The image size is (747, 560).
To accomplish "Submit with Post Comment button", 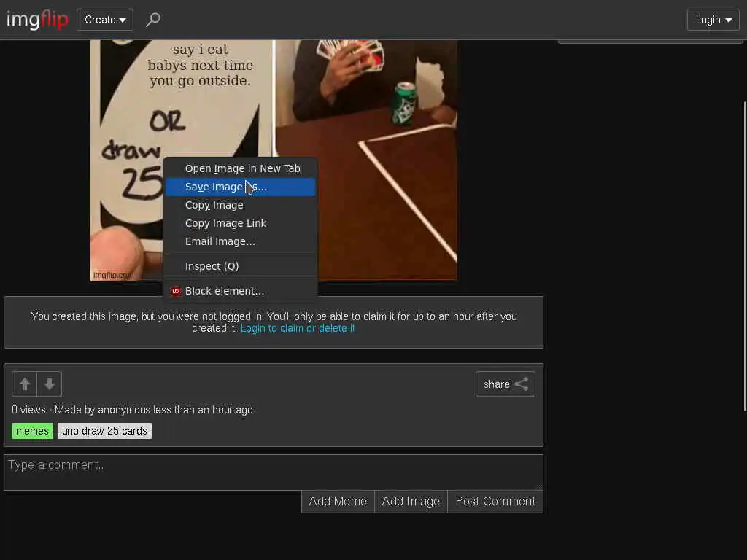I will 495,502.
